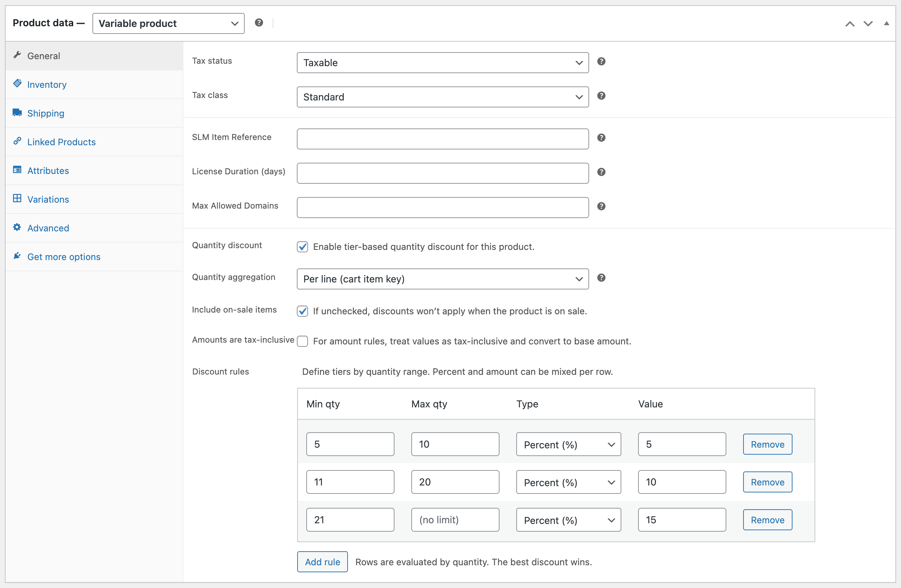Remove the rule with min quantity 11
The image size is (901, 588).
[x=767, y=482]
